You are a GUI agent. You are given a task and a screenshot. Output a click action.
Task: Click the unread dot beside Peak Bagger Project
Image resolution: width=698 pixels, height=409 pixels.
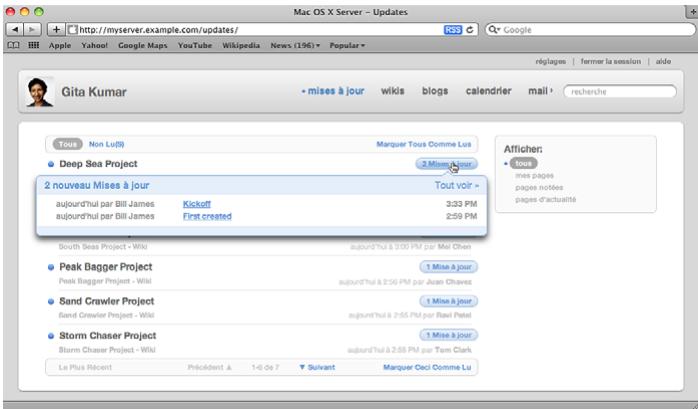[x=51, y=267]
